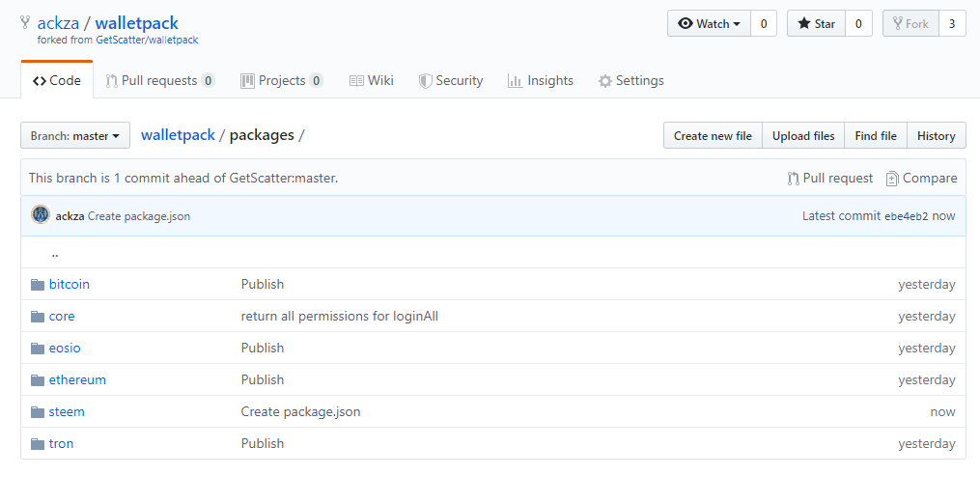Open the ackza user link in header
Viewport: 980px width, 503px height.
pyautogui.click(x=58, y=23)
